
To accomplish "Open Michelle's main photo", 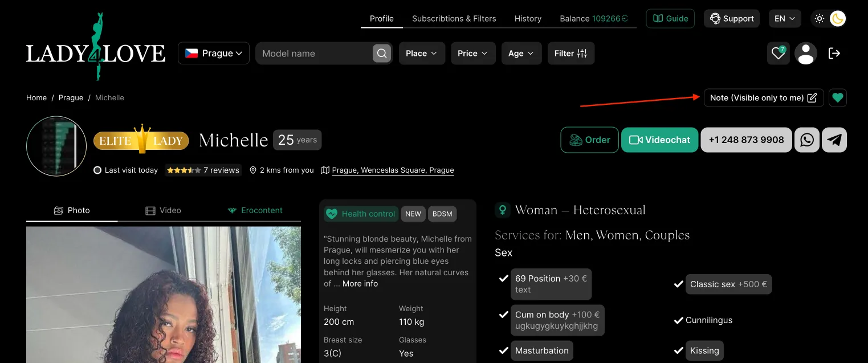I will (164, 295).
